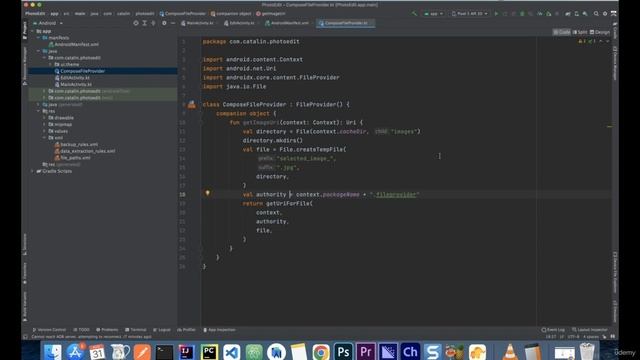Open data_extraction_rules.xml in project tree
The image size is (640, 360).
(84, 151)
